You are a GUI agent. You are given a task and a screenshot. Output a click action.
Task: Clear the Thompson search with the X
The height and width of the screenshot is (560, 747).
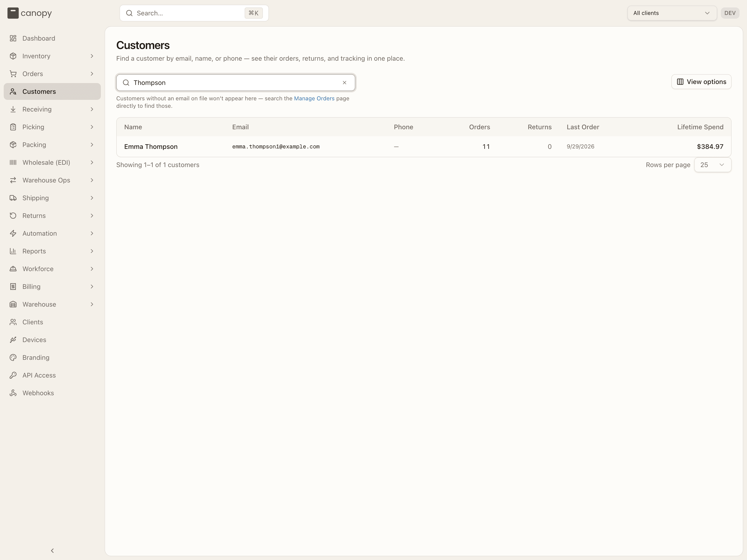[x=345, y=83]
